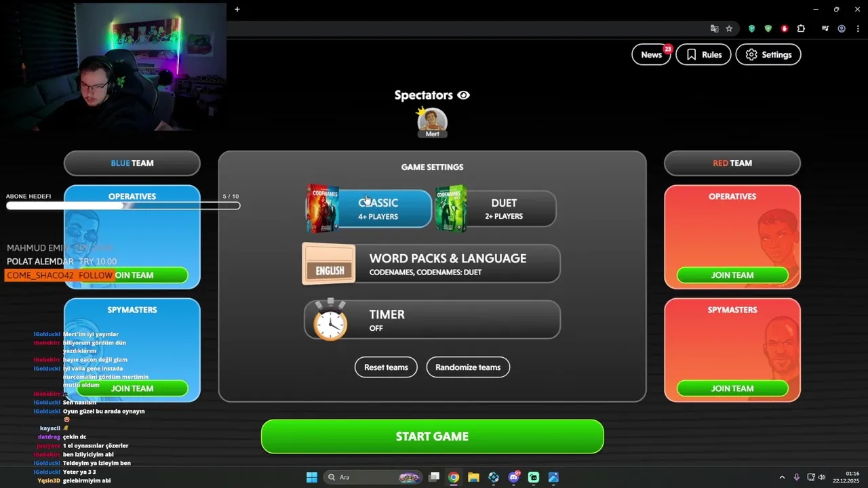Open the red hand blocker extension
Image resolution: width=868 pixels, height=488 pixels.
[x=785, y=28]
